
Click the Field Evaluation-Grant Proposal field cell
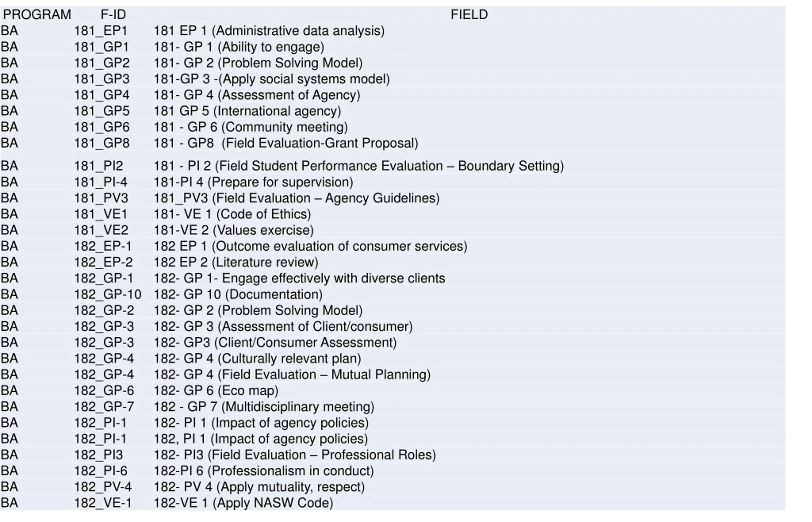coord(286,143)
